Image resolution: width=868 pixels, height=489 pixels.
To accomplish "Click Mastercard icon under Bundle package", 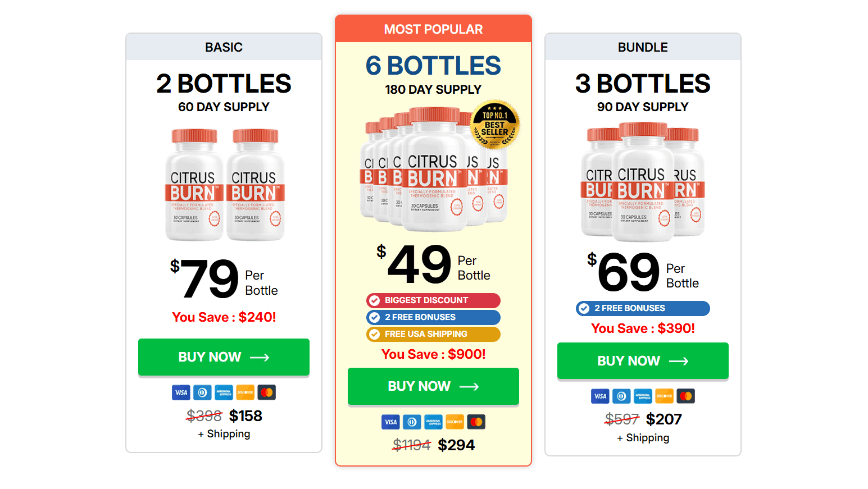I will (x=685, y=396).
